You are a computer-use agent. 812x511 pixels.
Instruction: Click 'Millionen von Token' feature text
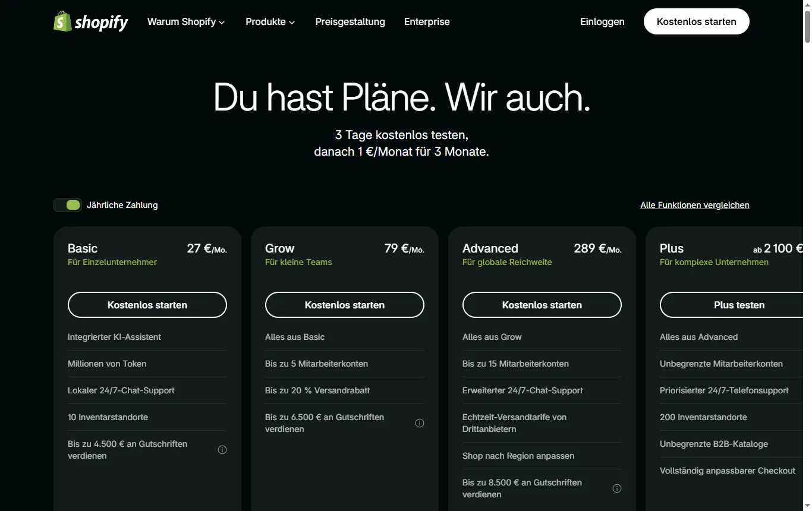[x=107, y=364]
